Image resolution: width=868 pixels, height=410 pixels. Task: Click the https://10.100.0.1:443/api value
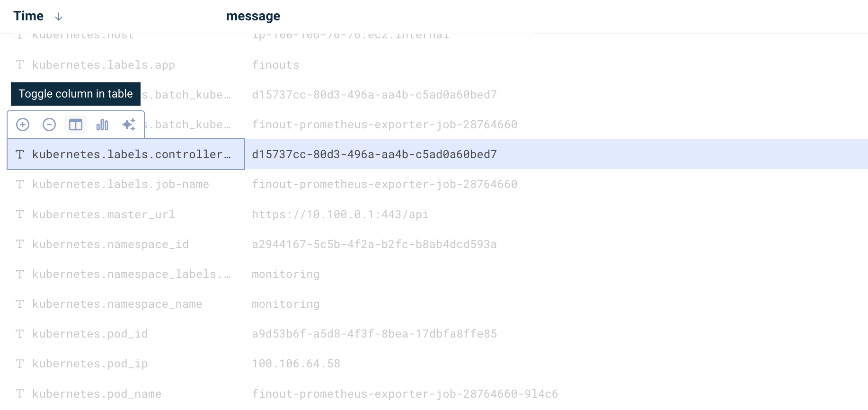(340, 214)
